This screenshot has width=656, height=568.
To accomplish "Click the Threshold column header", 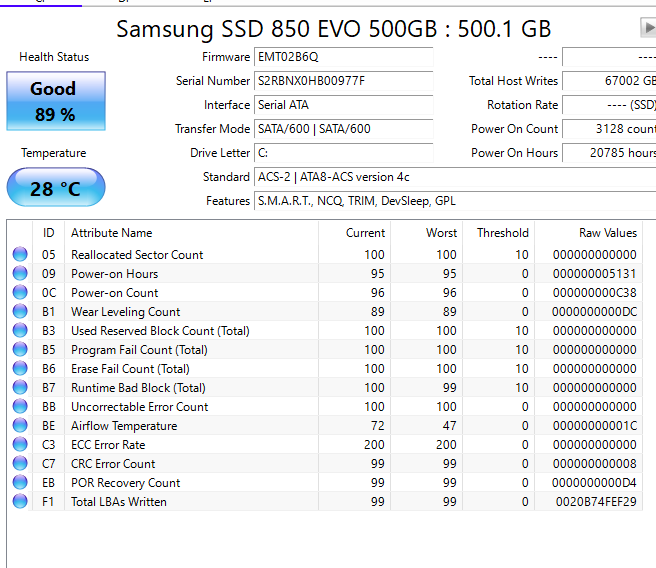I will coord(499,233).
